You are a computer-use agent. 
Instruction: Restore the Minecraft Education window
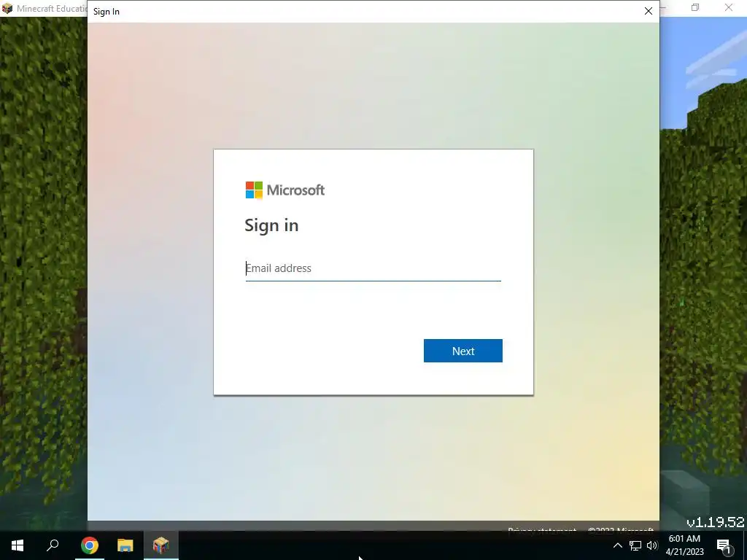click(x=695, y=7)
